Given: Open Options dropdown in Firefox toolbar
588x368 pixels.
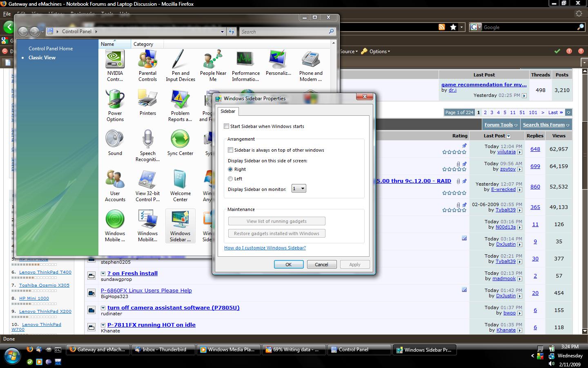Looking at the screenshot, I should [x=375, y=51].
